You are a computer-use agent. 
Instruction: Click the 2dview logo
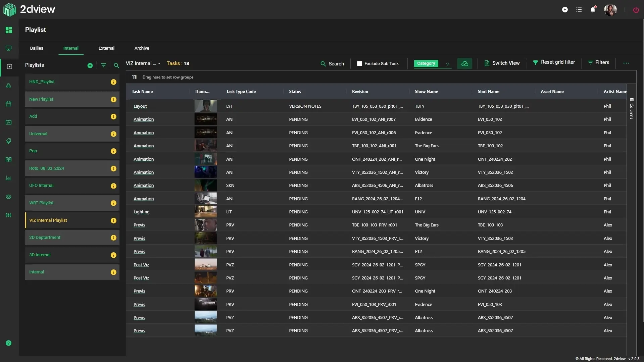click(29, 9)
